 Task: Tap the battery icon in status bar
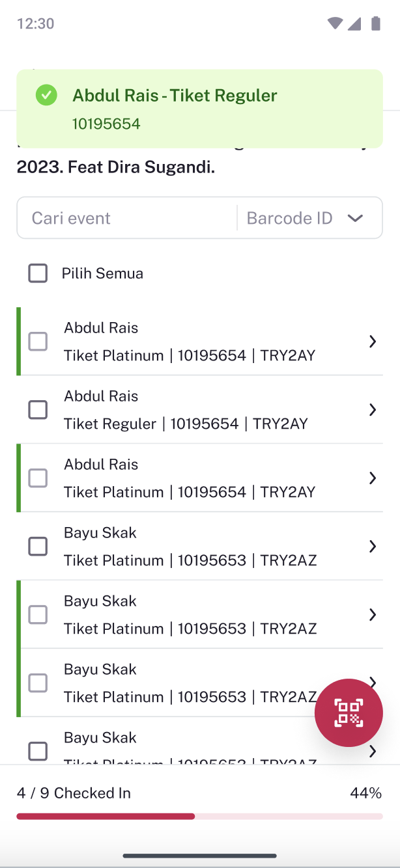[x=375, y=24]
